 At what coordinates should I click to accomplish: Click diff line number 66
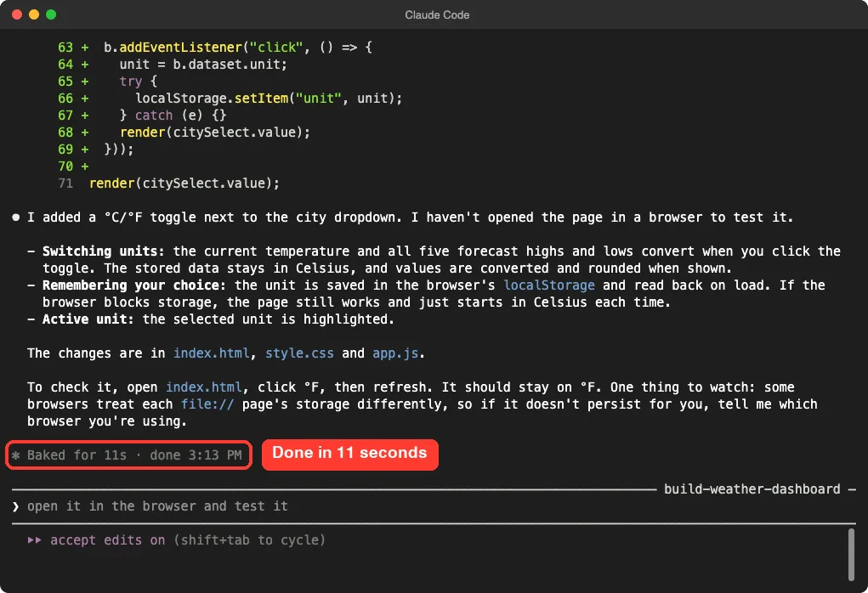click(x=65, y=99)
